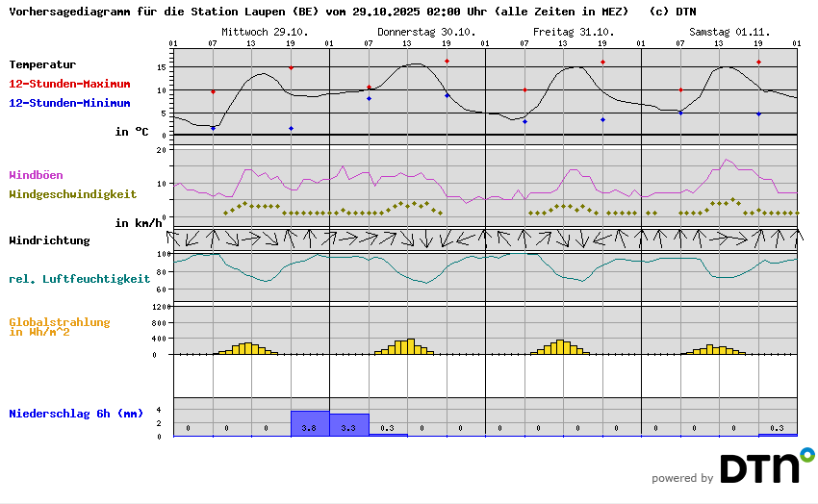The image size is (818, 504).
Task: Click the 3.3 mm precipitation bar
Action: tap(348, 425)
